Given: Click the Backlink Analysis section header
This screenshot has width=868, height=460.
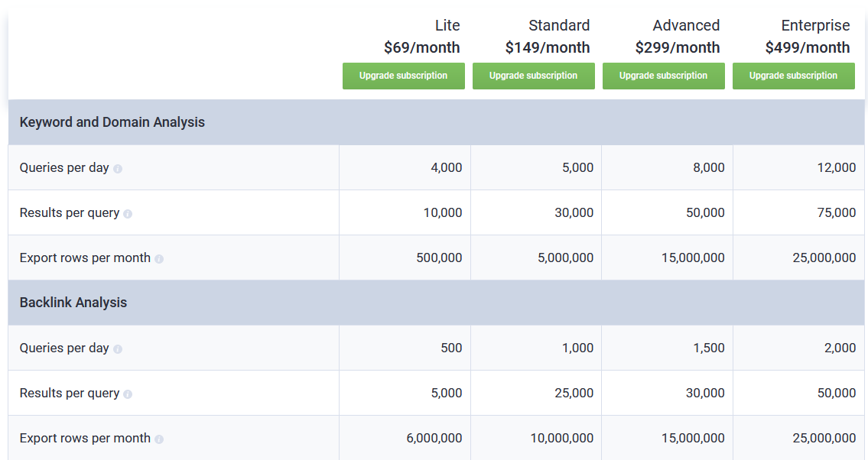Looking at the screenshot, I should (x=73, y=303).
